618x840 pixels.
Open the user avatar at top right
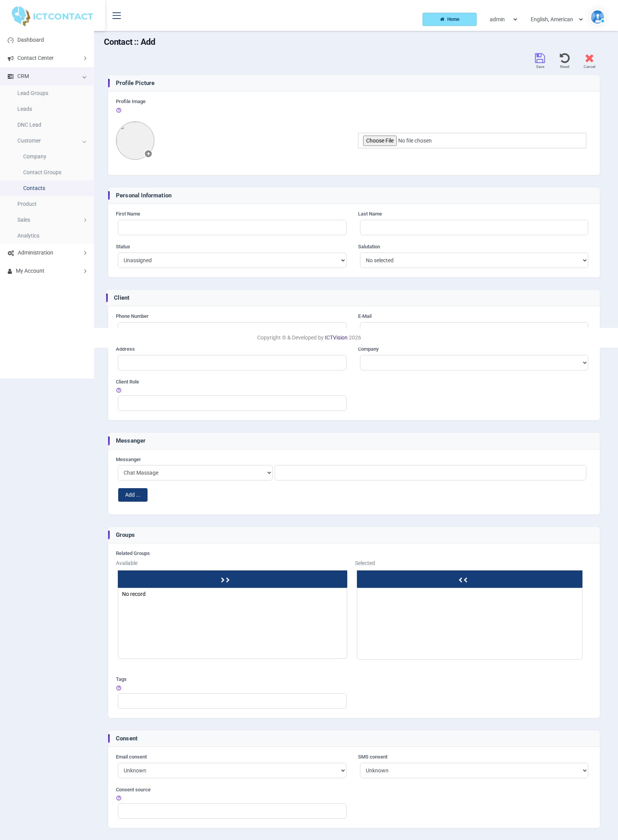(598, 17)
